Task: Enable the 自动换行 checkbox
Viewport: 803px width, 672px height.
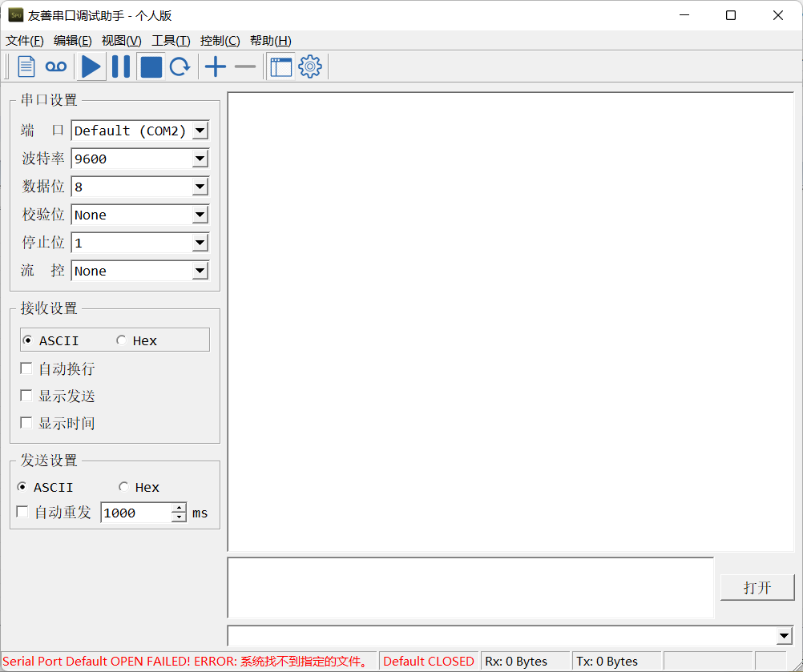Action: 26,368
